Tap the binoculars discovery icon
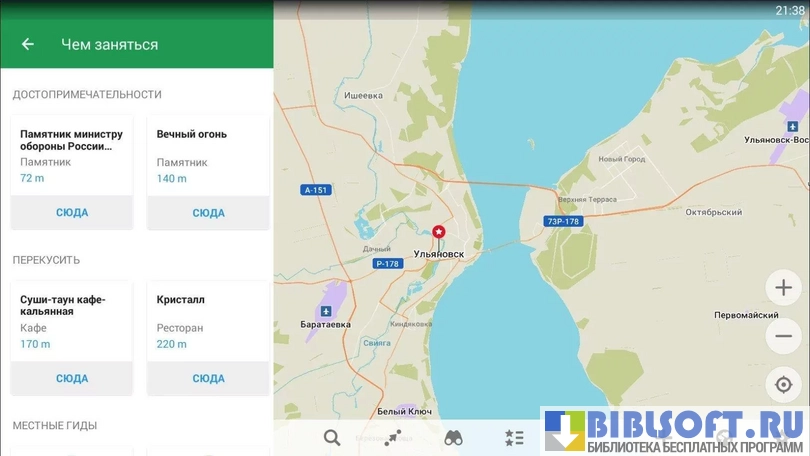The width and height of the screenshot is (810, 456). point(453,437)
